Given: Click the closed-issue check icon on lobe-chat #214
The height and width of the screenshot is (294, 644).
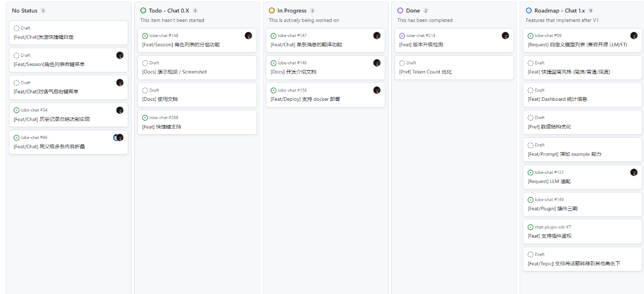Looking at the screenshot, I should click(402, 36).
